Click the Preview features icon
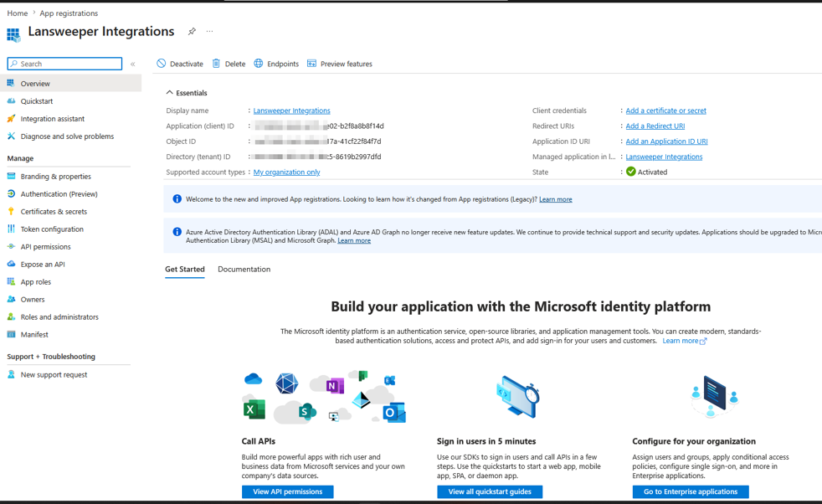 coord(311,64)
